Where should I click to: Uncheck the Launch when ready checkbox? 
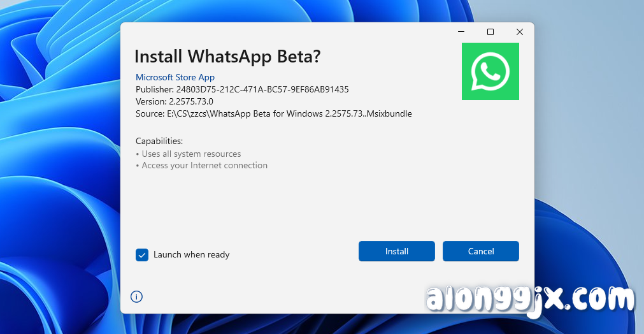coord(142,255)
